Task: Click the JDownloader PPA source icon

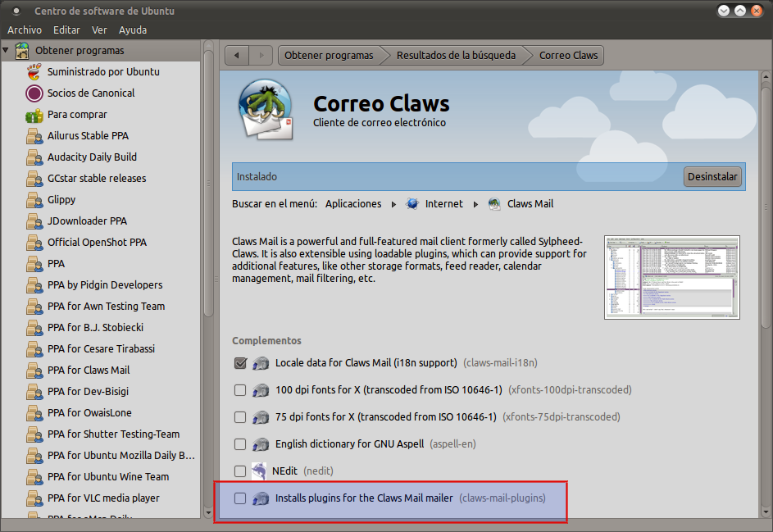Action: [x=34, y=221]
